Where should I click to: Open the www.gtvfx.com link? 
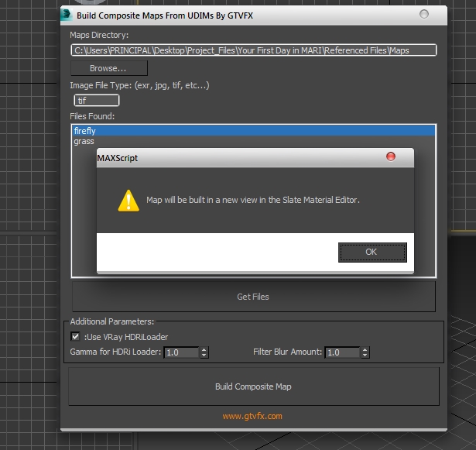(252, 416)
